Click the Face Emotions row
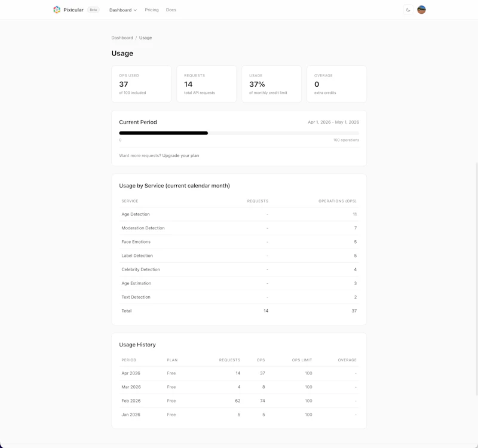Image resolution: width=478 pixels, height=448 pixels. point(239,242)
